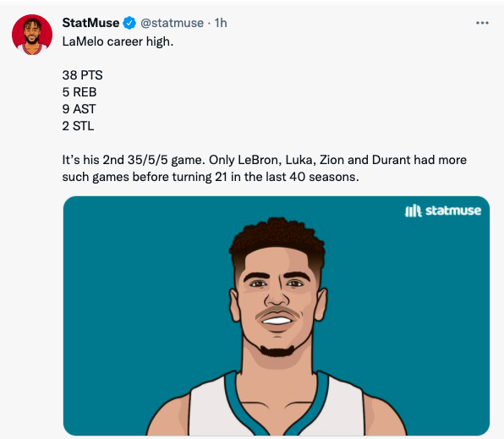This screenshot has width=504, height=439.
Task: Click the statmuse bar-chart logo icon in image
Action: click(413, 211)
